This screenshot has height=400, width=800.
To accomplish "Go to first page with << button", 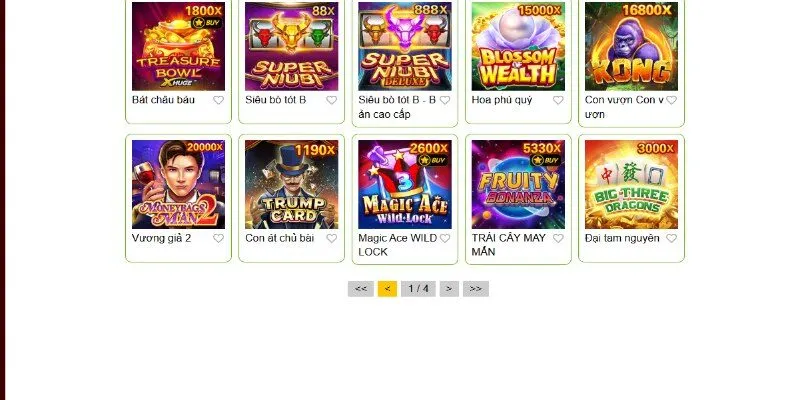I will click(361, 289).
